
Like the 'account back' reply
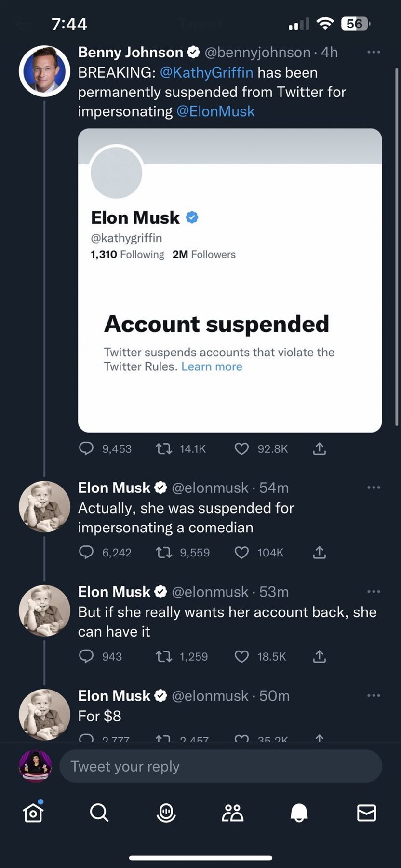coord(241,656)
